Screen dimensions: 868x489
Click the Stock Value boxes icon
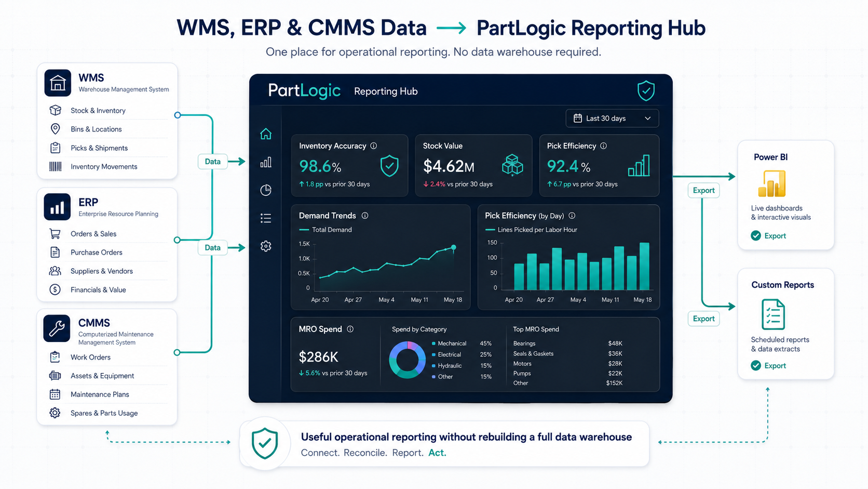(512, 165)
